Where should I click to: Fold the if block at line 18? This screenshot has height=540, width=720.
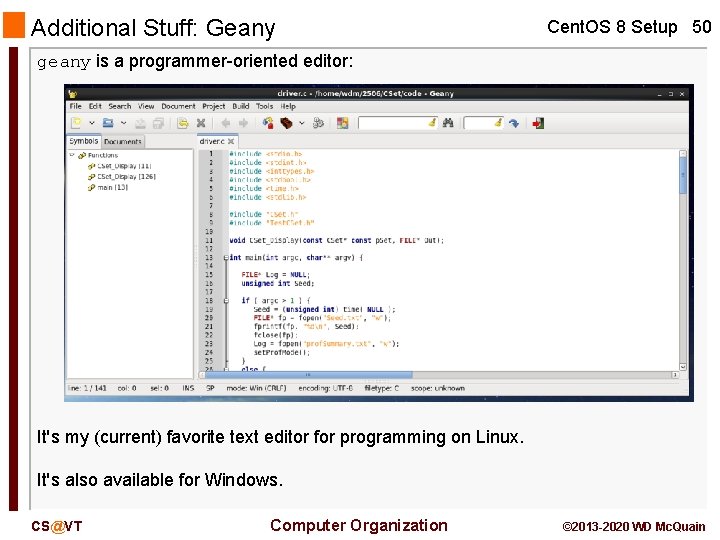(x=226, y=301)
